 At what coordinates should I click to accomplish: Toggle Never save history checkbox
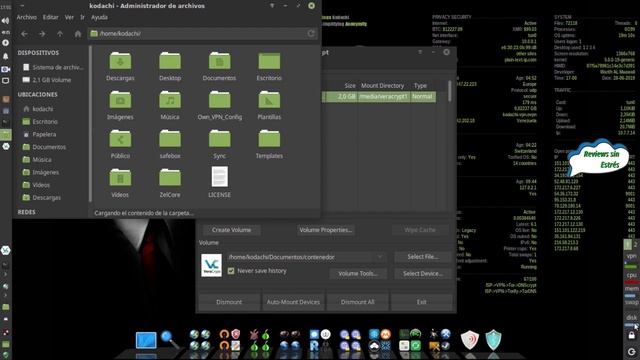tap(231, 271)
